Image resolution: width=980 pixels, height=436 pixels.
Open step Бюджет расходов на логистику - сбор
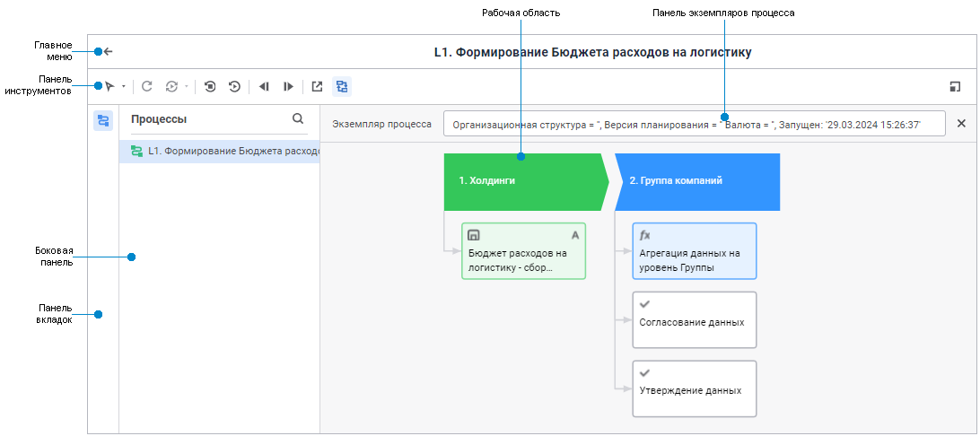[524, 251]
